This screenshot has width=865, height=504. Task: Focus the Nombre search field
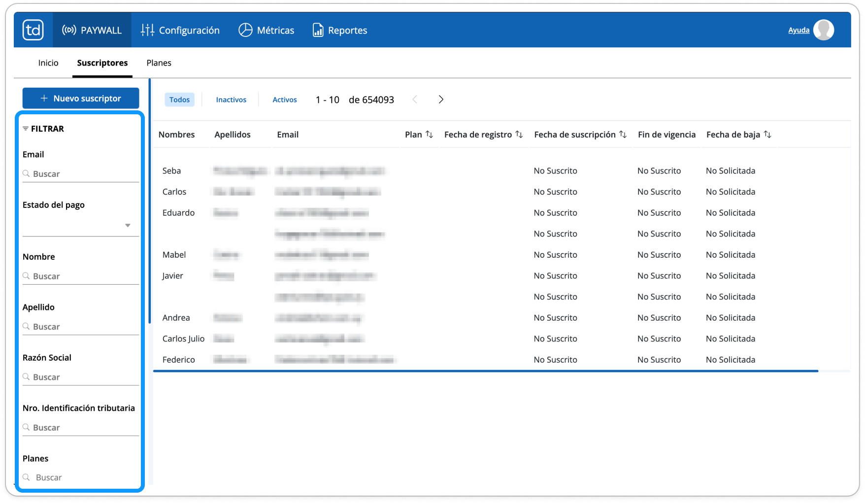(x=81, y=276)
